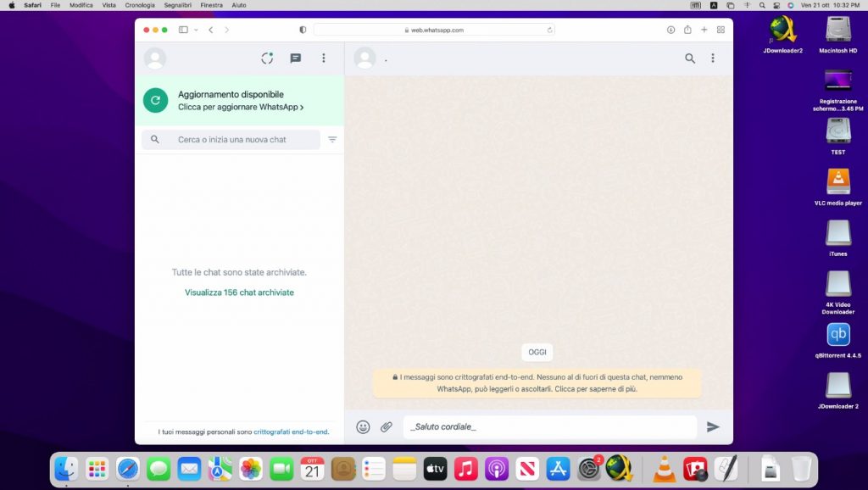The image size is (868, 490).
Task: Click the 'crittografati end-to-end' link
Action: tap(291, 432)
